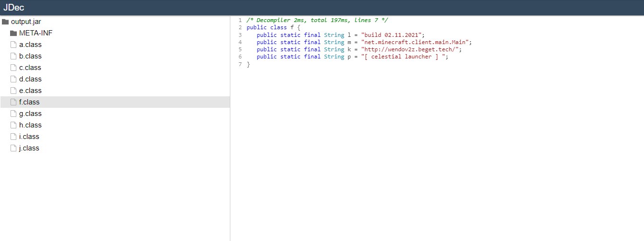Image resolution: width=644 pixels, height=241 pixels.
Task: Open d.class in the file tree
Action: tap(30, 79)
